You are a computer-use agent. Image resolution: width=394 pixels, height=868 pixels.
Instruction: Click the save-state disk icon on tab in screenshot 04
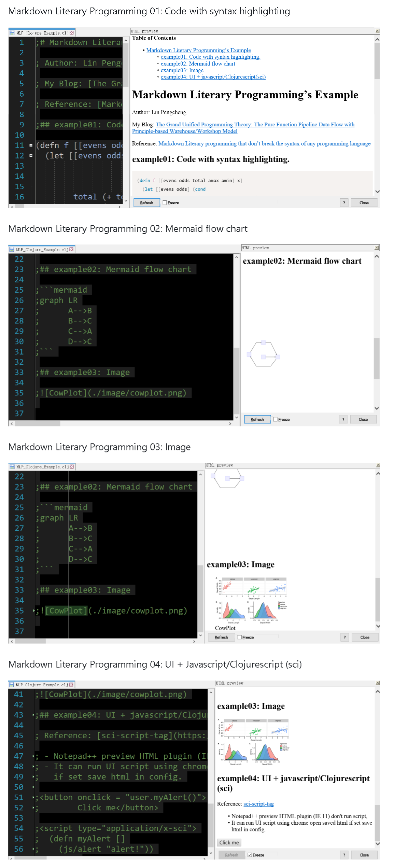(12, 685)
